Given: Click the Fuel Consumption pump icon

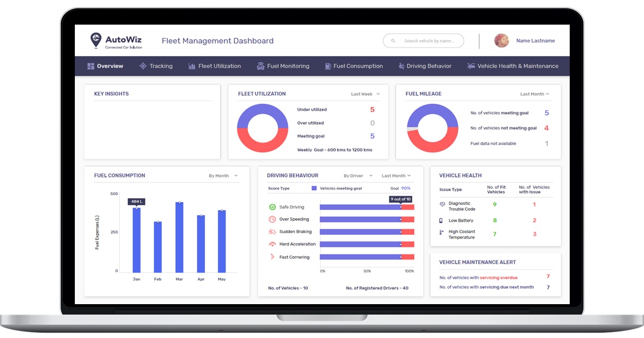Looking at the screenshot, I should (x=328, y=66).
